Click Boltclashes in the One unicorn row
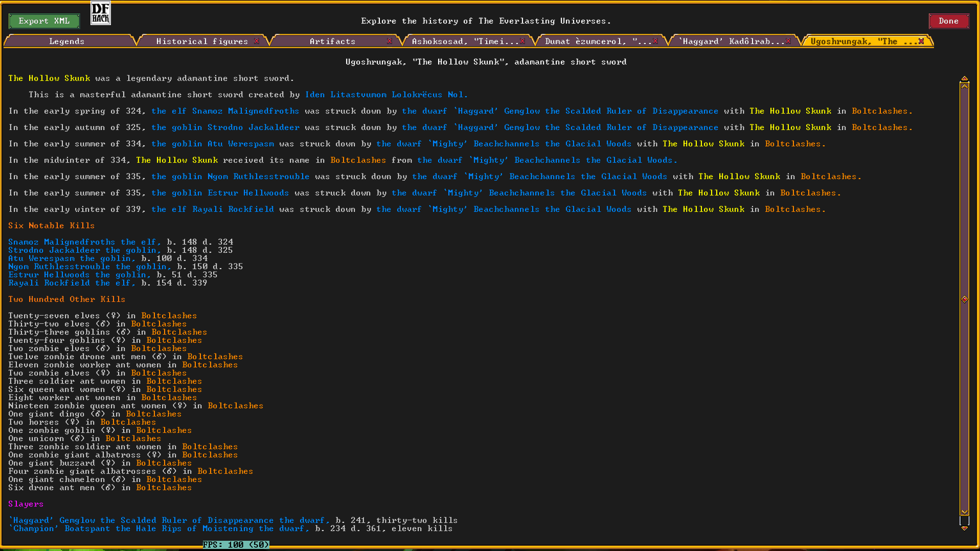The width and height of the screenshot is (980, 551). click(133, 438)
